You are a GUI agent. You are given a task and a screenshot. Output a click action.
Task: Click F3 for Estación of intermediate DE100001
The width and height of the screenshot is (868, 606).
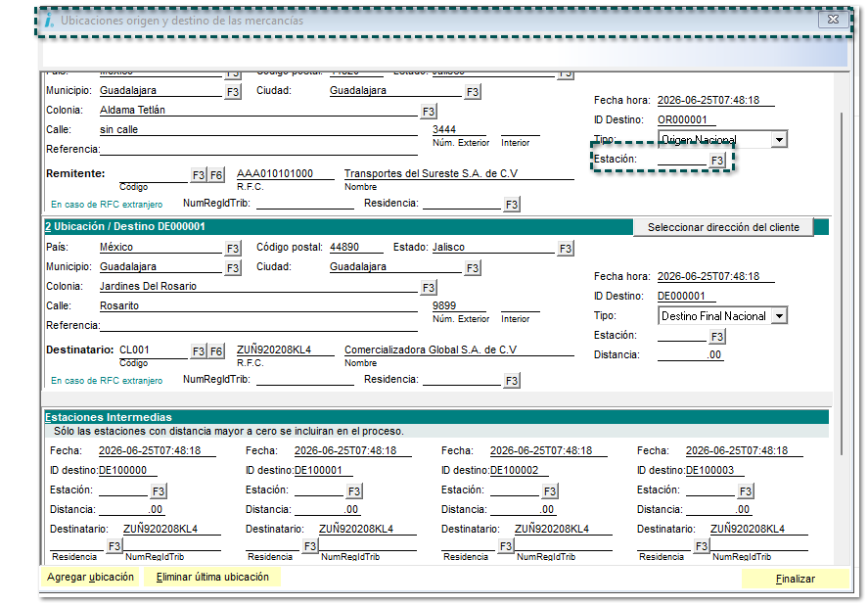(x=354, y=491)
